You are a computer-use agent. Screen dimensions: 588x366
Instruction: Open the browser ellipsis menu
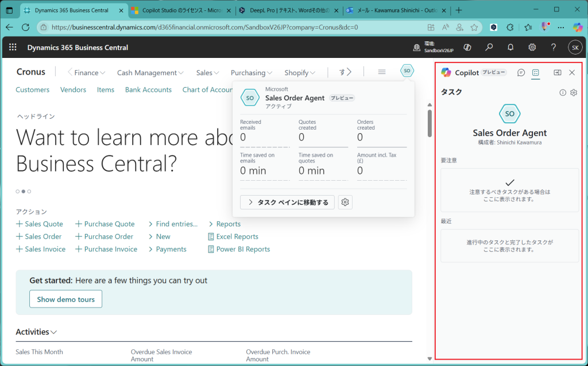pyautogui.click(x=560, y=27)
